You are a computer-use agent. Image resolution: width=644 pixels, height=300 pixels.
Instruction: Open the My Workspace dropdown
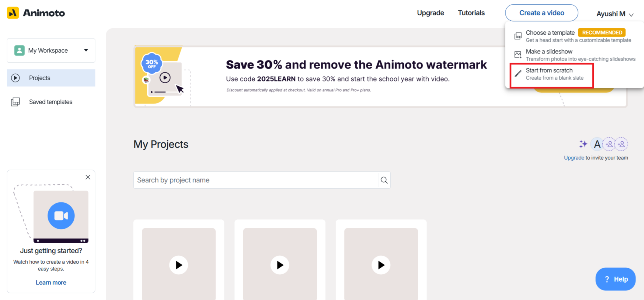(x=51, y=50)
